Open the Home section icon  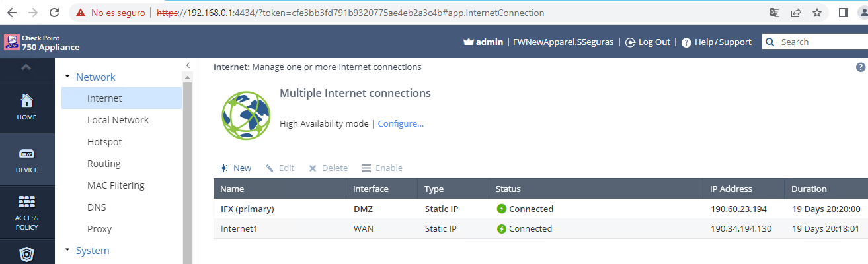(x=26, y=107)
